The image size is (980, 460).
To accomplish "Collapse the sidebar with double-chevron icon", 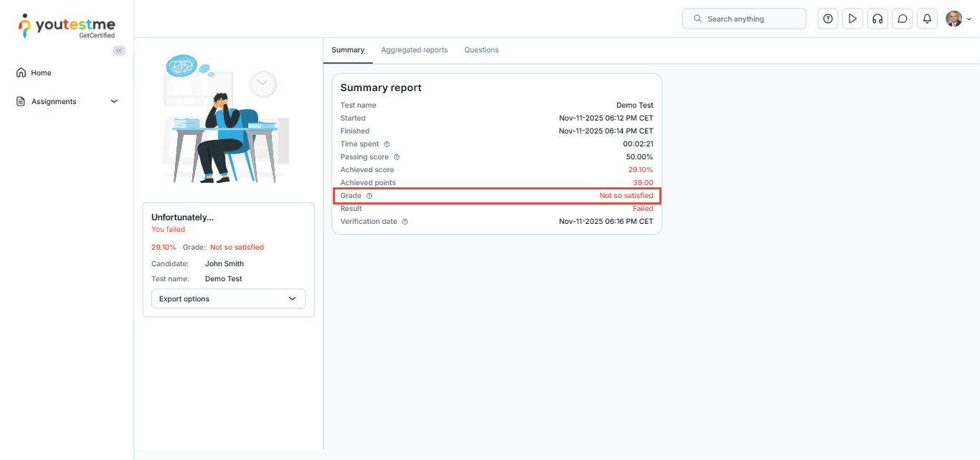I will pos(119,50).
